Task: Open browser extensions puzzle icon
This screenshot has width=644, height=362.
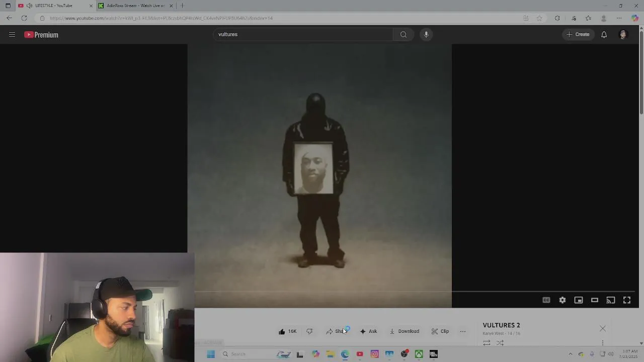Action: coord(557,18)
